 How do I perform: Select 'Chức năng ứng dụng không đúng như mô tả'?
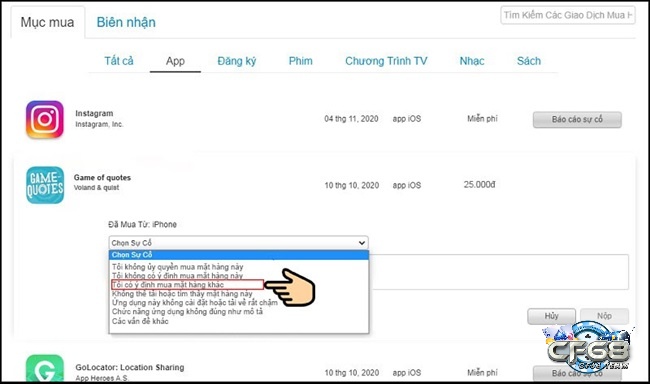[187, 311]
